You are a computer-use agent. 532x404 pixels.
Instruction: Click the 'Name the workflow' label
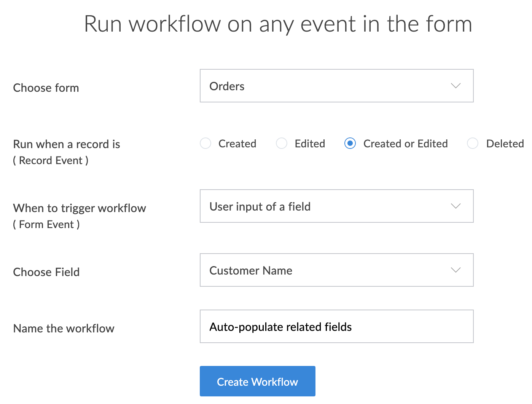[x=64, y=329]
